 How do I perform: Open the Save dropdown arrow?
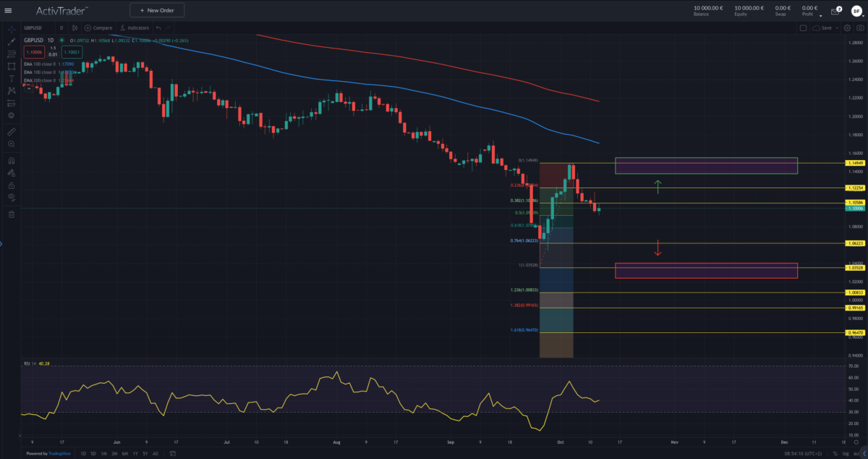pos(837,28)
